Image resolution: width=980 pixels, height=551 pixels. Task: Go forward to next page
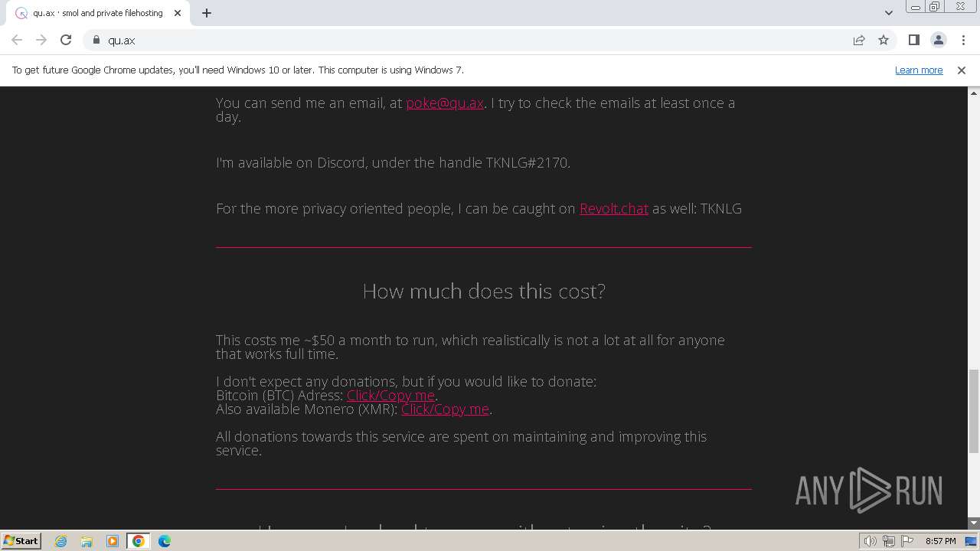coord(41,40)
